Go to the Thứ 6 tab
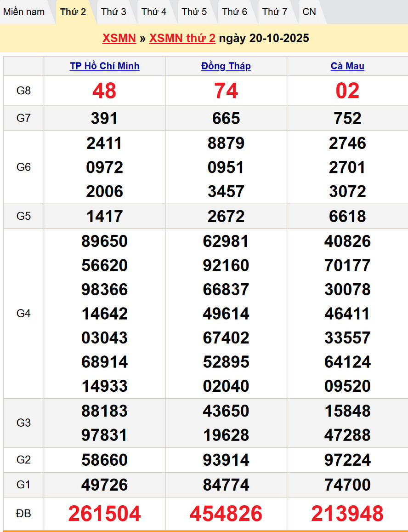This screenshot has width=408, height=532. point(234,12)
